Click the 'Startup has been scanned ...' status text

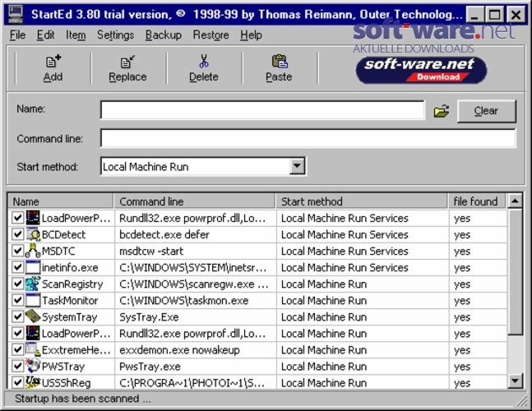[83, 399]
